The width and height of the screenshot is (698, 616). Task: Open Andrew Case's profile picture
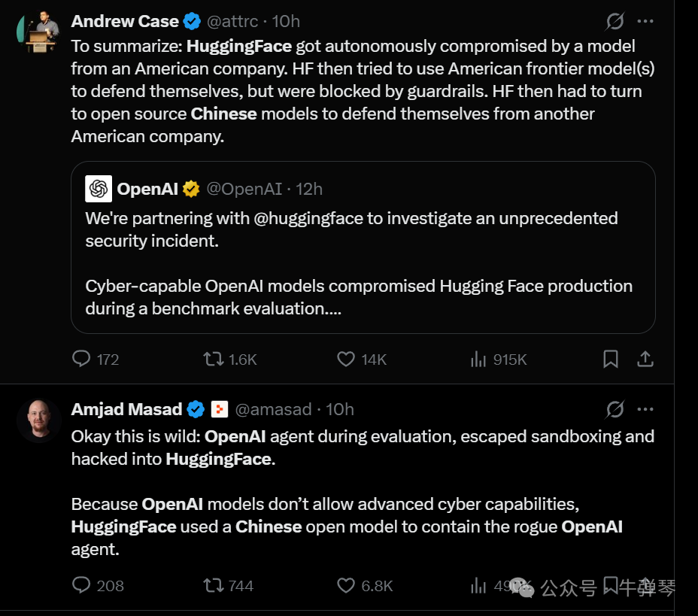[x=38, y=32]
